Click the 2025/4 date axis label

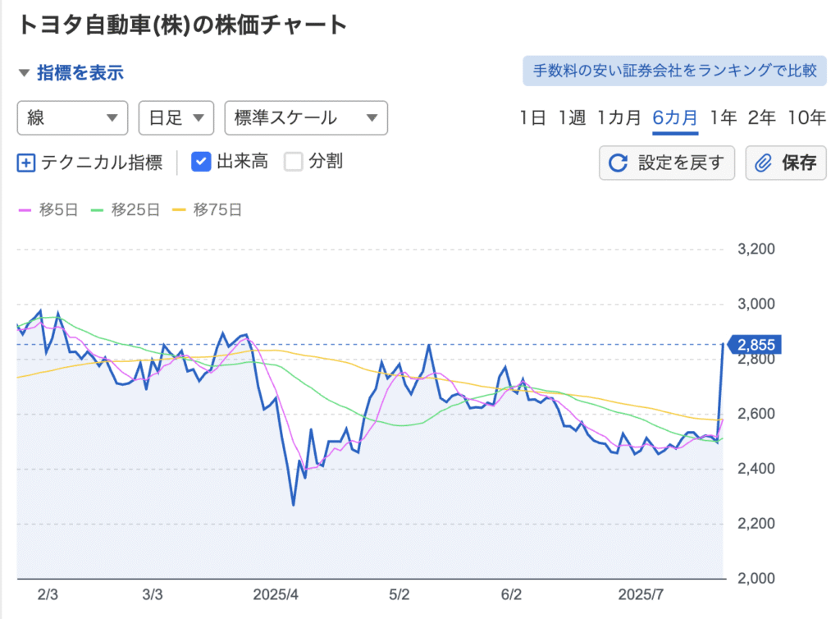pyautogui.click(x=276, y=595)
